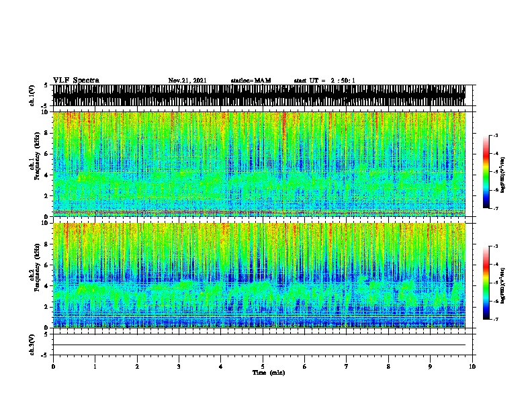Click the '2' kHz tick on ch.1 spectrogram
The image size is (532, 411).
coord(47,196)
